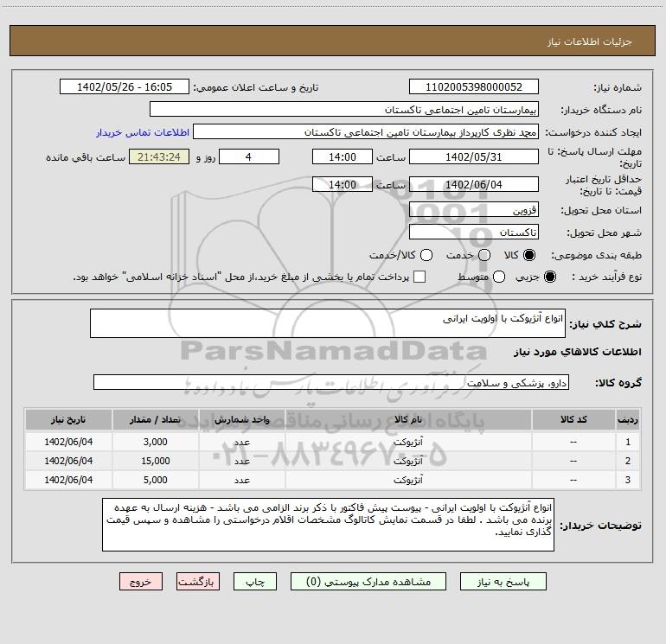The width and height of the screenshot is (666, 644).
Task: Click آنژیوکت item name in row 2
Action: click(x=408, y=461)
